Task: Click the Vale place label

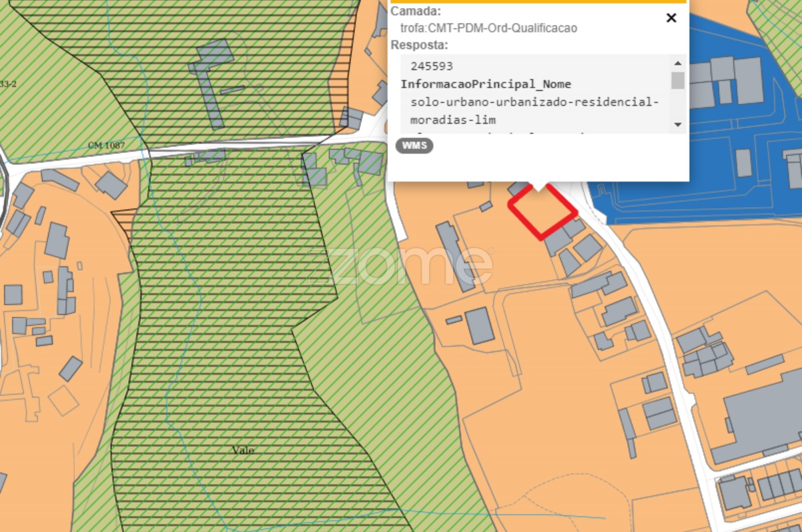Action: (243, 450)
